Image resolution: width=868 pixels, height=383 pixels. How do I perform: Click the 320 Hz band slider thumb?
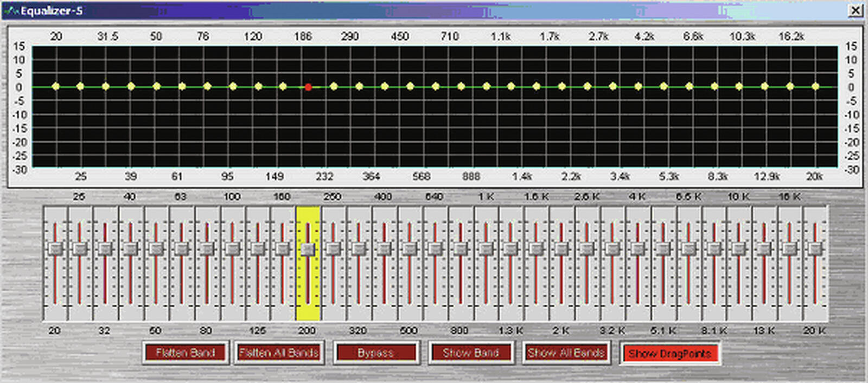(359, 249)
